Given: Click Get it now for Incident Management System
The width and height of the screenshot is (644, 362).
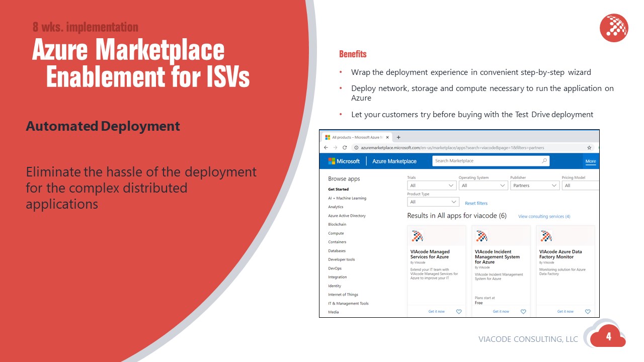Looking at the screenshot, I should [501, 312].
